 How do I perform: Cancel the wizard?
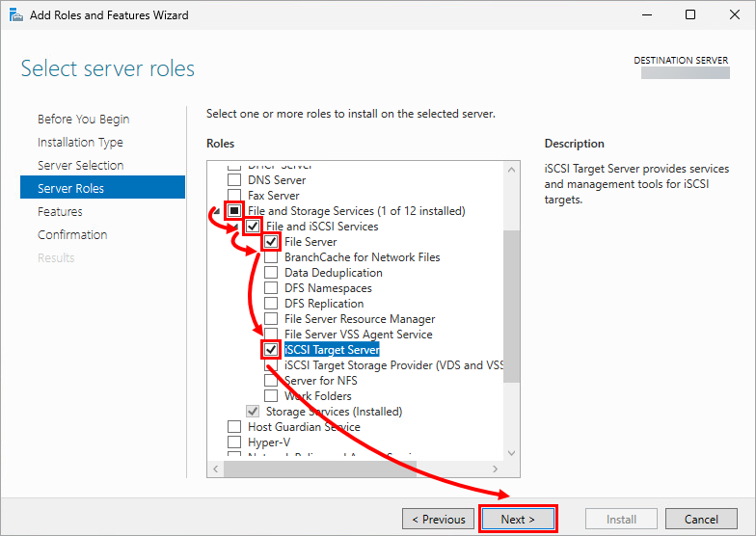(x=701, y=519)
